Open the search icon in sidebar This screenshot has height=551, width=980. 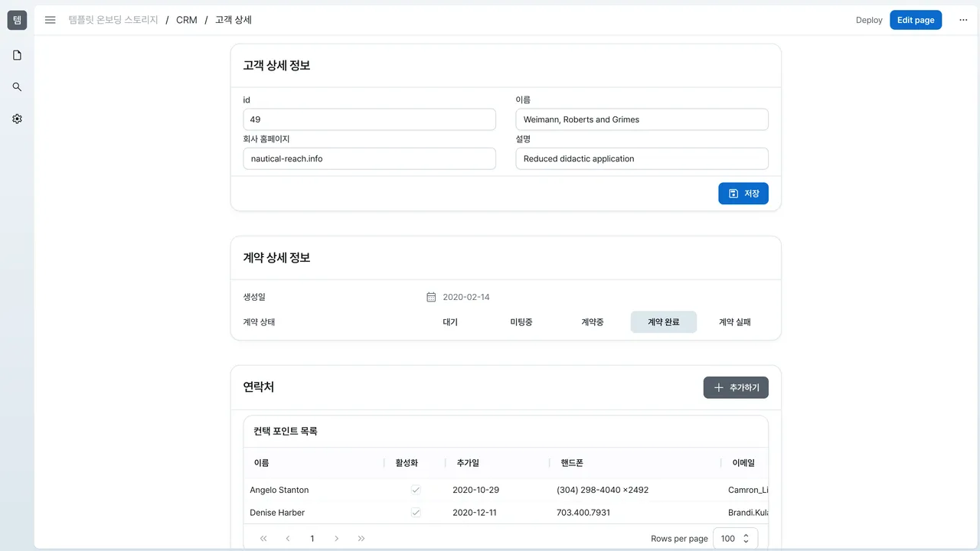coord(17,87)
